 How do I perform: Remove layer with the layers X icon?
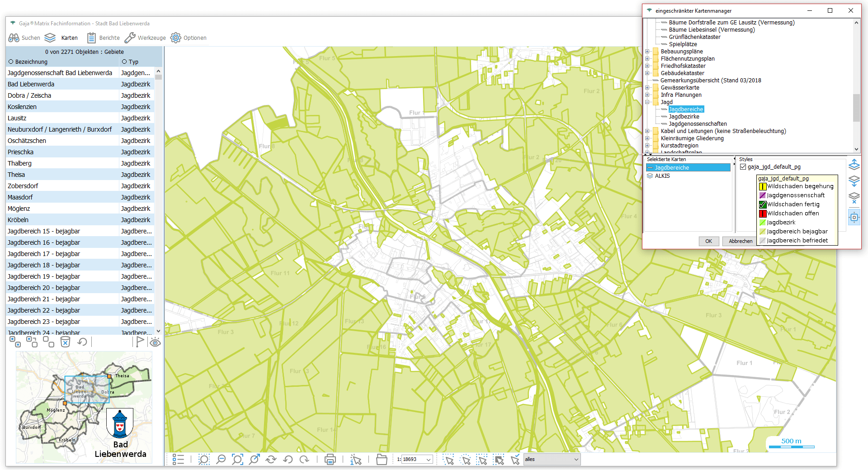[x=854, y=198]
